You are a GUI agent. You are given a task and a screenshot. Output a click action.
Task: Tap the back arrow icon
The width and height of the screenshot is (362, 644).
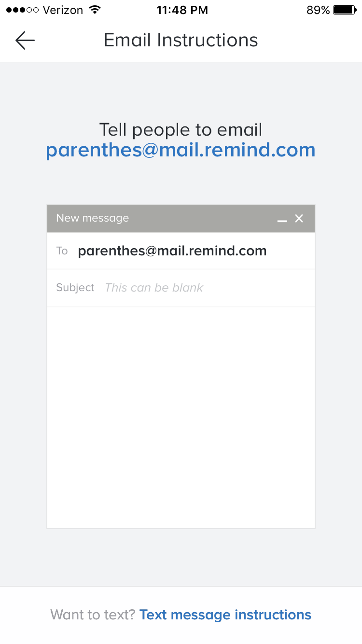(25, 41)
